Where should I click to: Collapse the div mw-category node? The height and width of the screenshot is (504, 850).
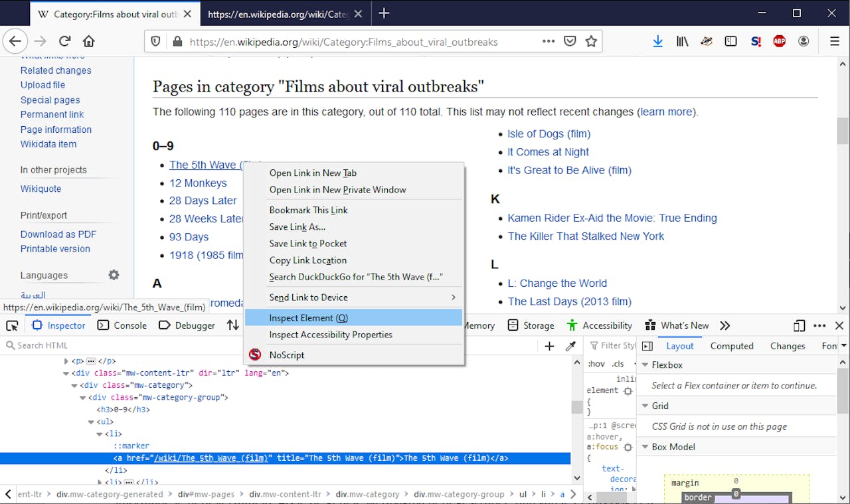[x=74, y=385]
